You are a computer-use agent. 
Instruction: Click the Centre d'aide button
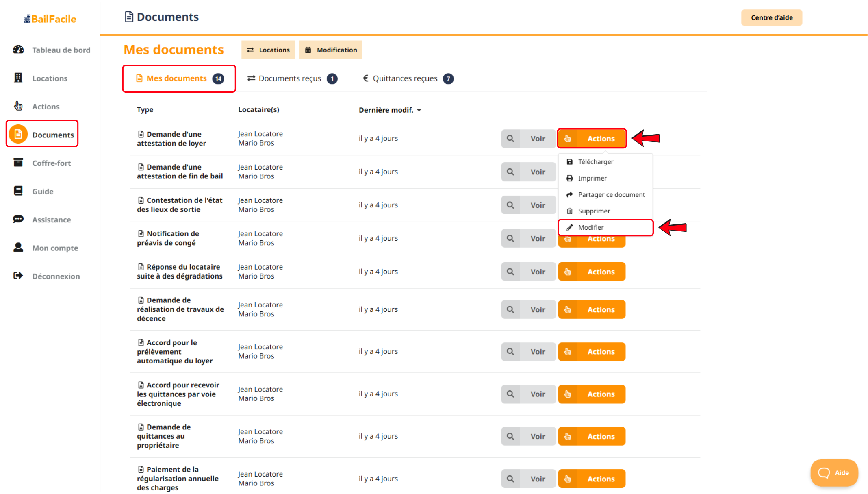(x=771, y=17)
